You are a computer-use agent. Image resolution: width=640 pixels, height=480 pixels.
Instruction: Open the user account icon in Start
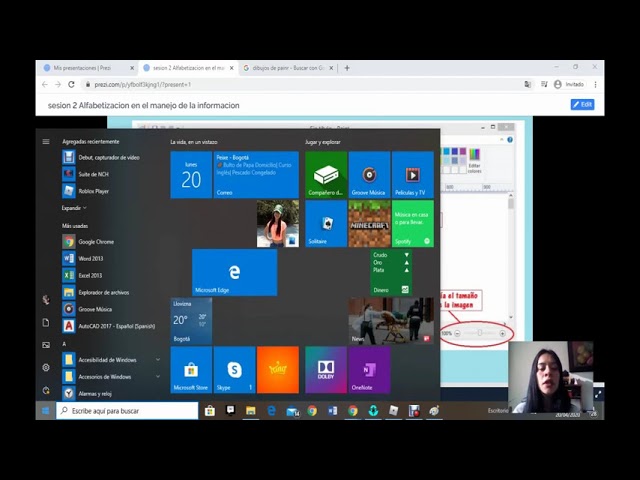pos(46,300)
